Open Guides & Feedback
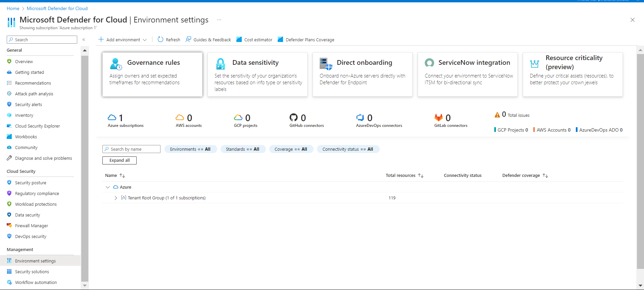This screenshot has width=644, height=290. point(208,40)
